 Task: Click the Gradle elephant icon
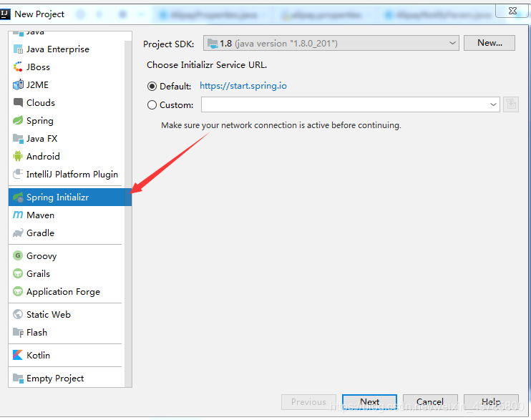pyautogui.click(x=18, y=233)
